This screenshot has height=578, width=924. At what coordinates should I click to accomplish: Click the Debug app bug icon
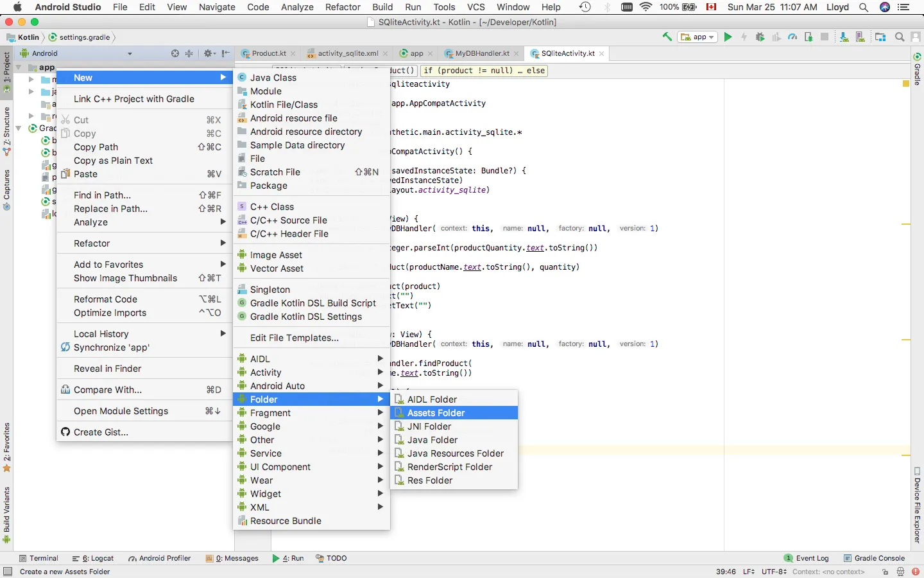tap(760, 37)
